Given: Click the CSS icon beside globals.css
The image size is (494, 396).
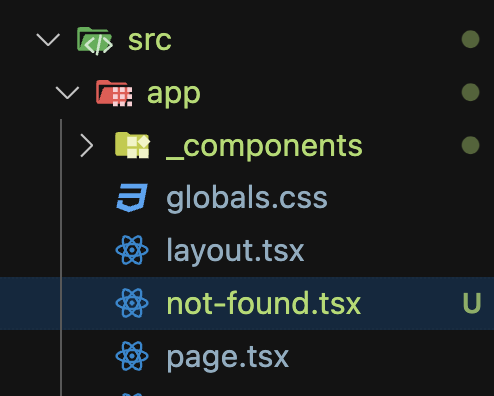Looking at the screenshot, I should tap(132, 198).
